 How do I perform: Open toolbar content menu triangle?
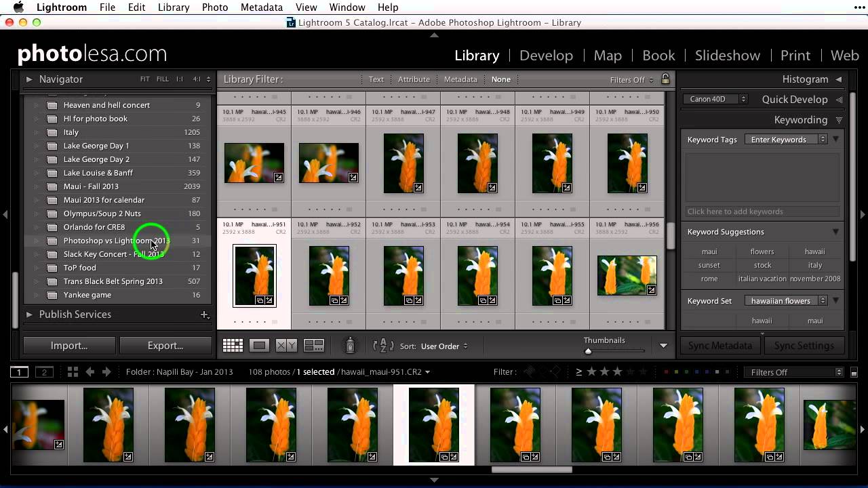pos(663,346)
